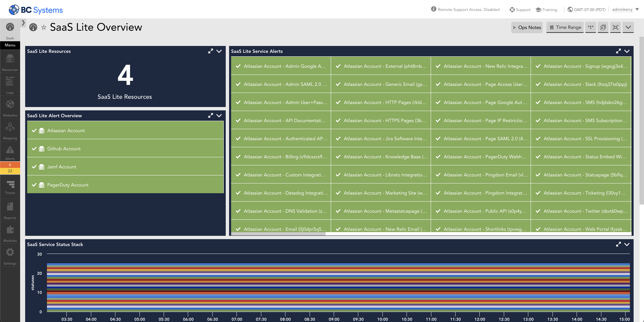Select the Atlassian Account row
The width and height of the screenshot is (644, 322).
pos(125,130)
